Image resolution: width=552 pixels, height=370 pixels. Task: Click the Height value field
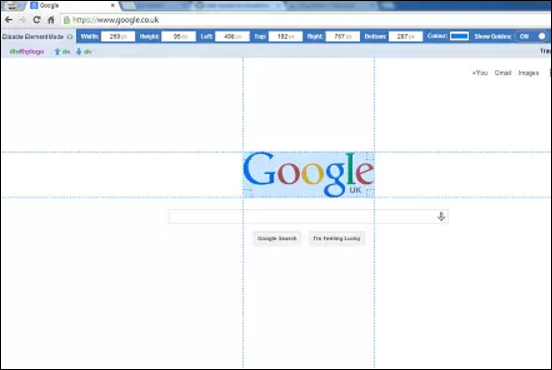(x=178, y=36)
